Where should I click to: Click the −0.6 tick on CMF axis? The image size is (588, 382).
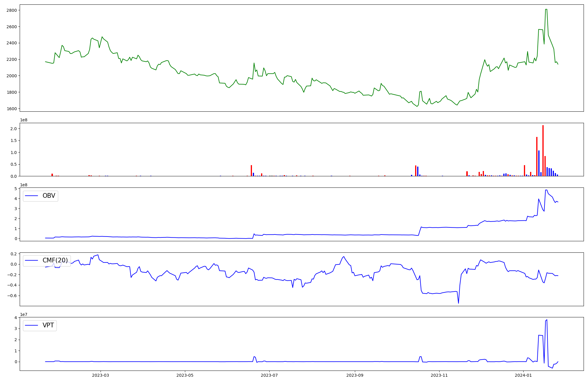[13, 296]
